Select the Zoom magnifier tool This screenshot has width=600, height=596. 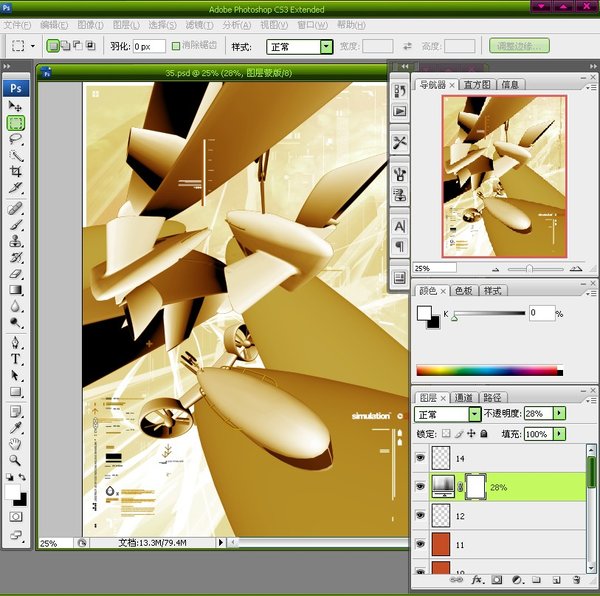click(16, 460)
